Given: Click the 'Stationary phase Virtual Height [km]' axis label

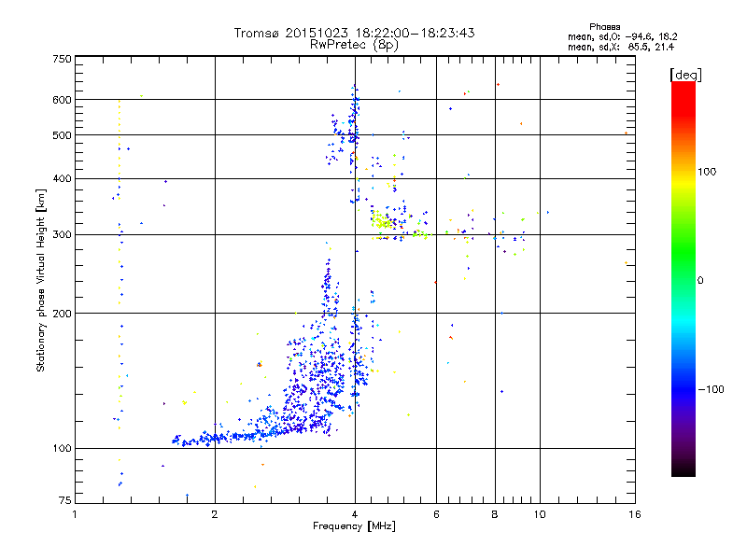Looking at the screenshot, I should tap(40, 281).
